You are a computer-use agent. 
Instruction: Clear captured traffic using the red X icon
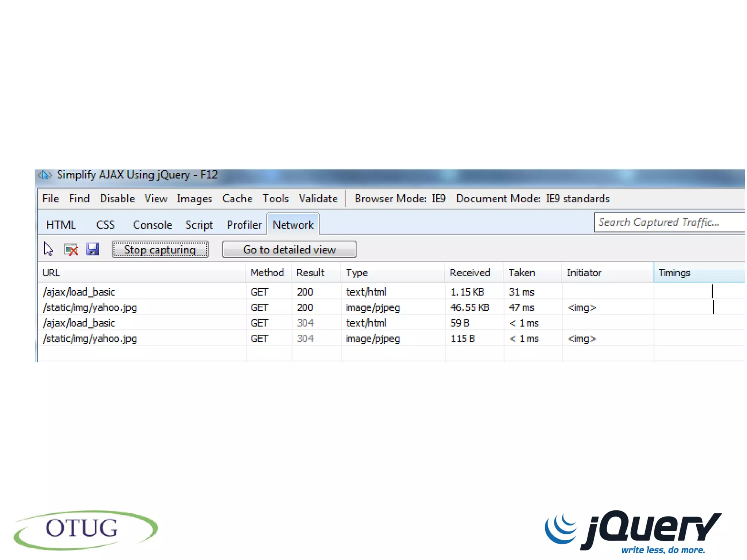tap(71, 250)
